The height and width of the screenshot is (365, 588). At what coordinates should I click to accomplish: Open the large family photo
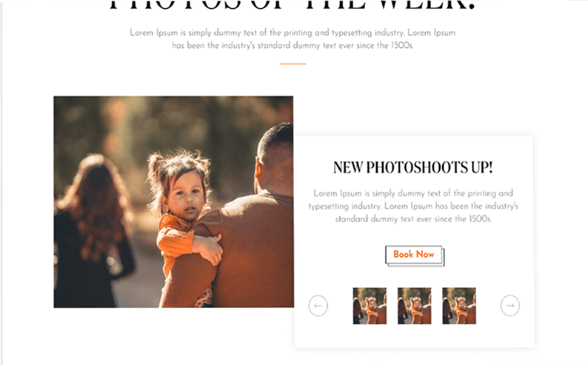[x=173, y=202]
